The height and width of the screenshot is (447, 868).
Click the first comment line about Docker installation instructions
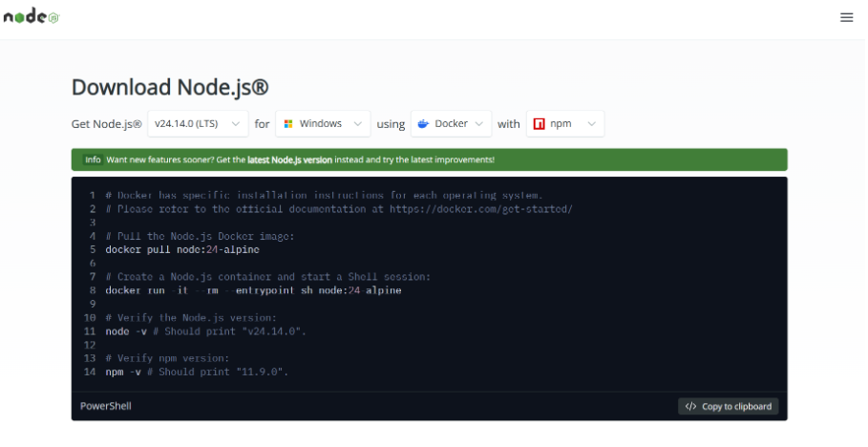(325, 195)
